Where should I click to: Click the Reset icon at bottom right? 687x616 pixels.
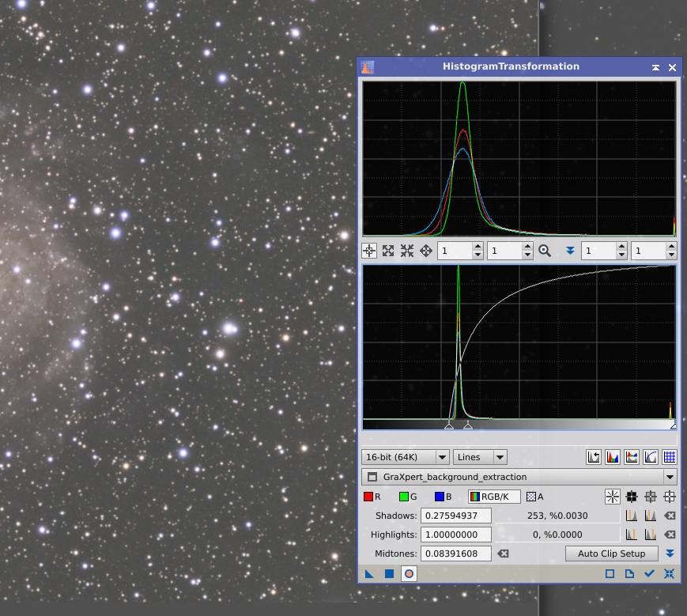670,573
